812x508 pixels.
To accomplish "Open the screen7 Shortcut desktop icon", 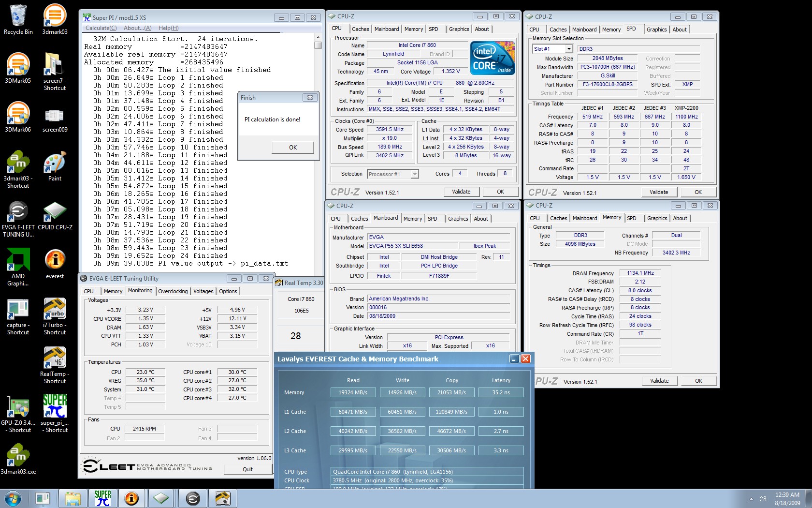I will pos(55,72).
